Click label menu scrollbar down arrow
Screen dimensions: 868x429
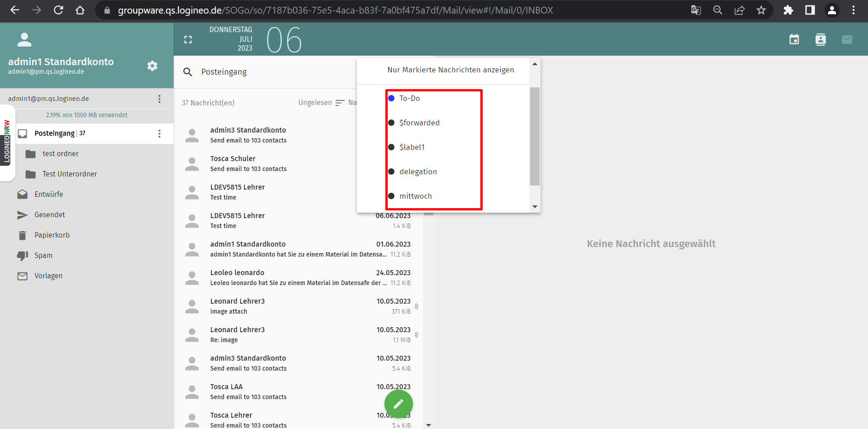[x=535, y=207]
